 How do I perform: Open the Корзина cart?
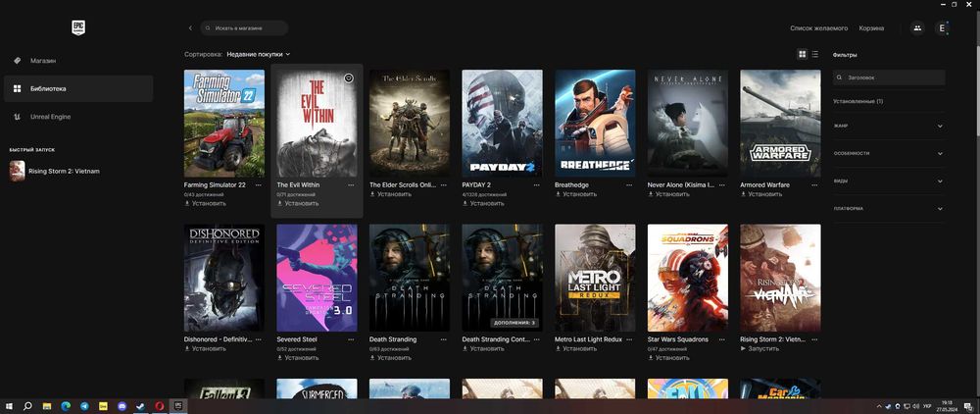tap(871, 28)
